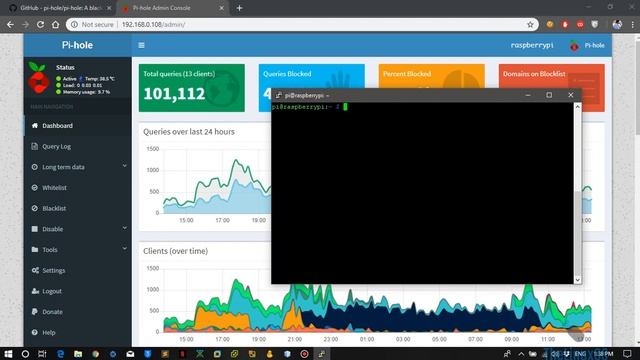Click the Query Log file icon
Screen dimensions: 640x360
tap(35, 146)
